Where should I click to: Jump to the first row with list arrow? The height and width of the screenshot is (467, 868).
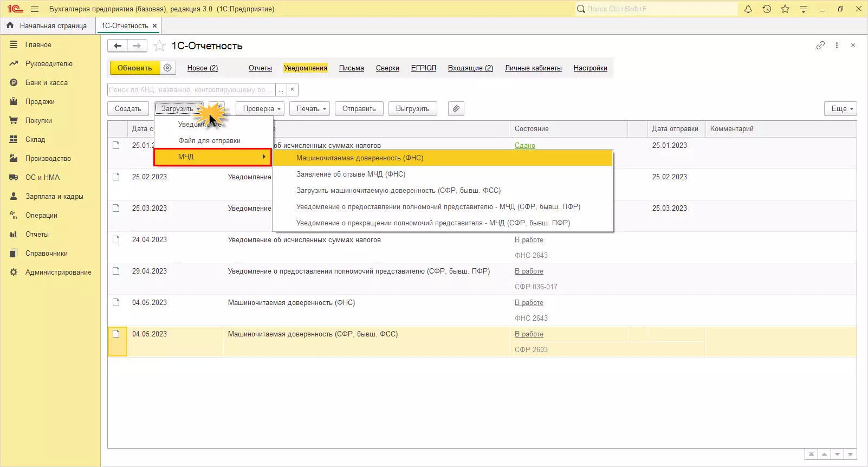coord(811,455)
